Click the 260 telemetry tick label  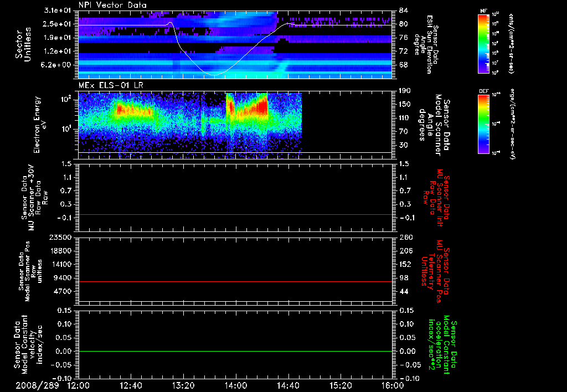point(405,237)
